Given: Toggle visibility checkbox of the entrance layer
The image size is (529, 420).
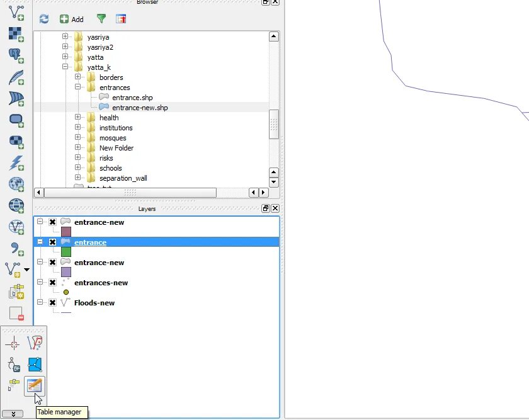Looking at the screenshot, I should [52, 242].
